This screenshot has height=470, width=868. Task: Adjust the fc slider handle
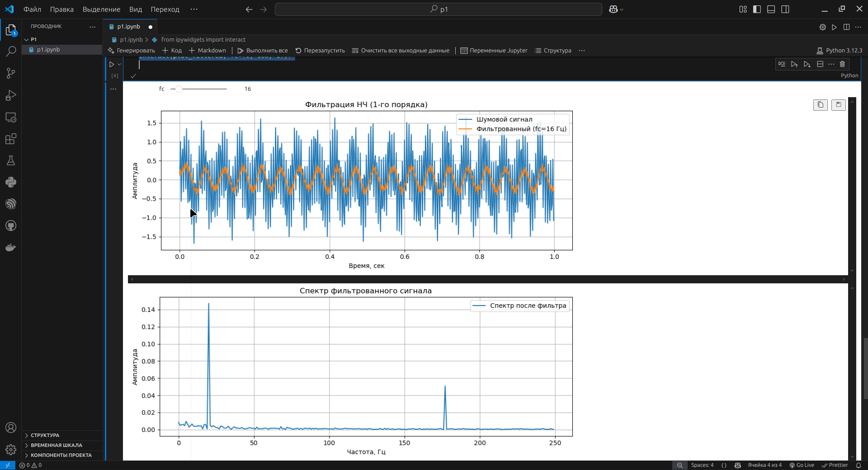coord(179,89)
